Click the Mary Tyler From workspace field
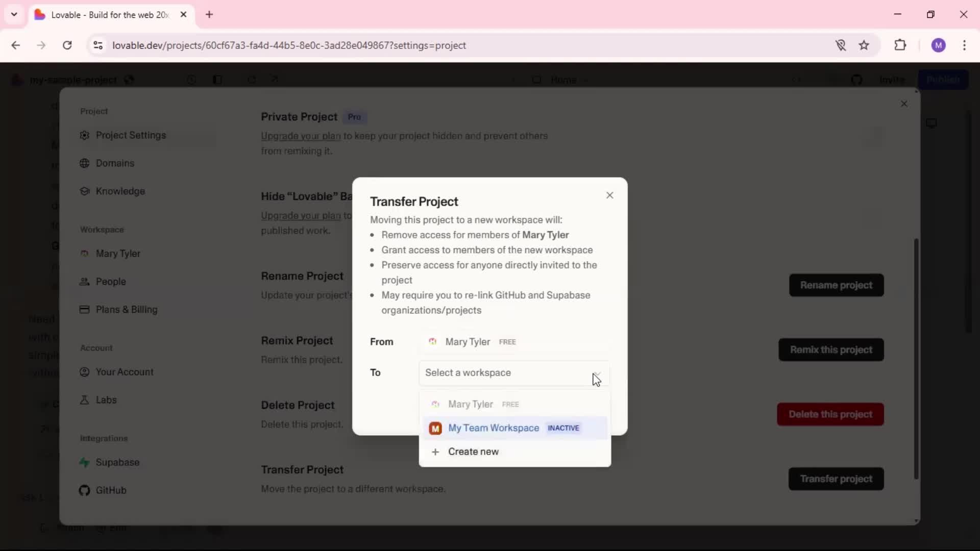980x551 pixels. click(514, 342)
